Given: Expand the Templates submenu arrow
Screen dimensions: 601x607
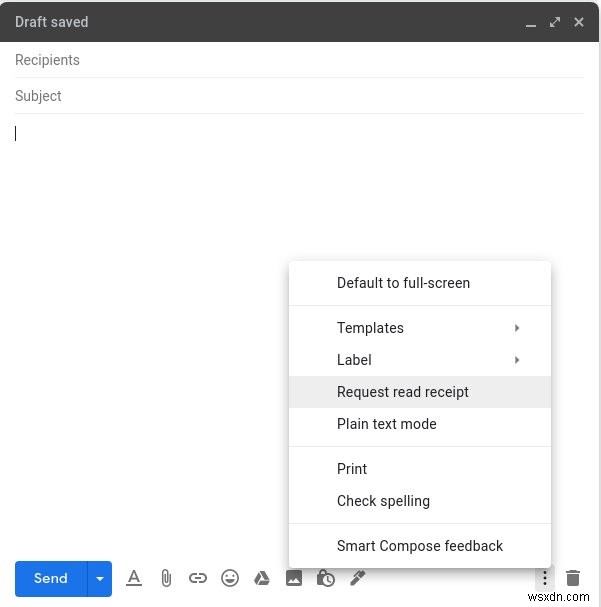Looking at the screenshot, I should [x=517, y=328].
